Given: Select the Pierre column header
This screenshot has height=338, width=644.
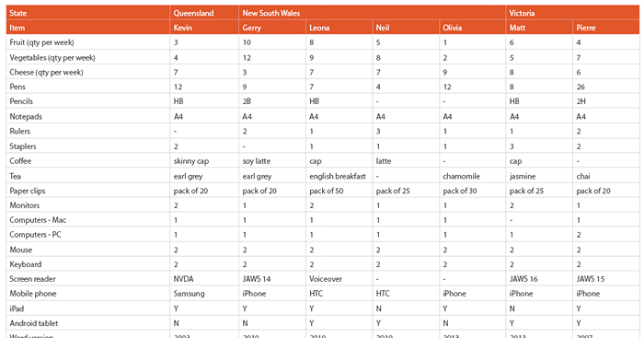Looking at the screenshot, I should pyautogui.click(x=606, y=28).
